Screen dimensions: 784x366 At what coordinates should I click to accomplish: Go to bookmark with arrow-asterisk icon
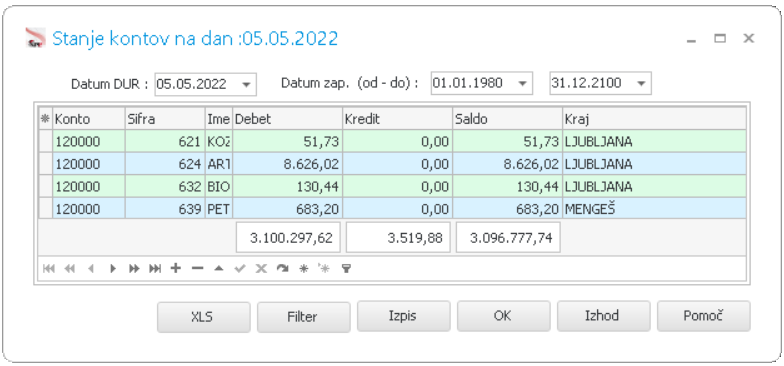click(x=324, y=269)
